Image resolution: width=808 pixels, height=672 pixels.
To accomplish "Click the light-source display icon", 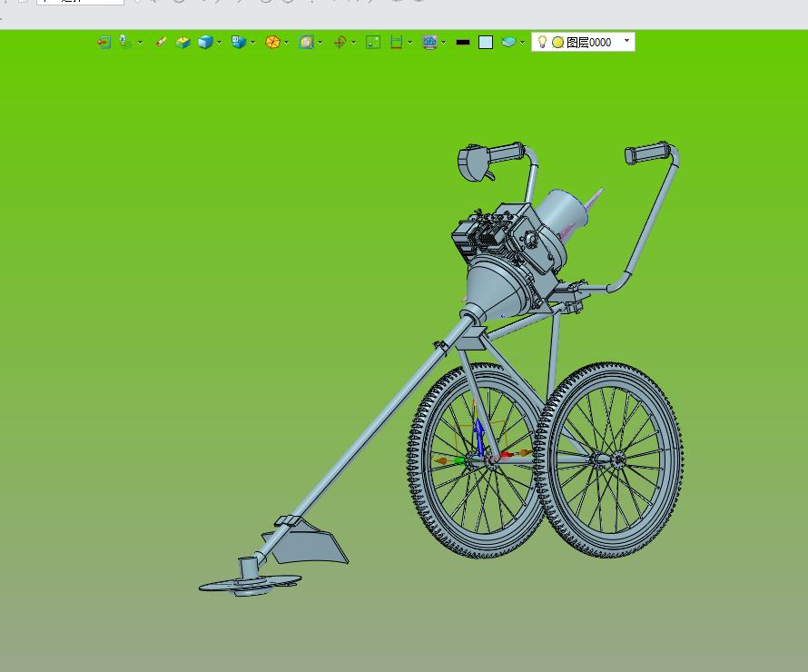I will [125, 42].
